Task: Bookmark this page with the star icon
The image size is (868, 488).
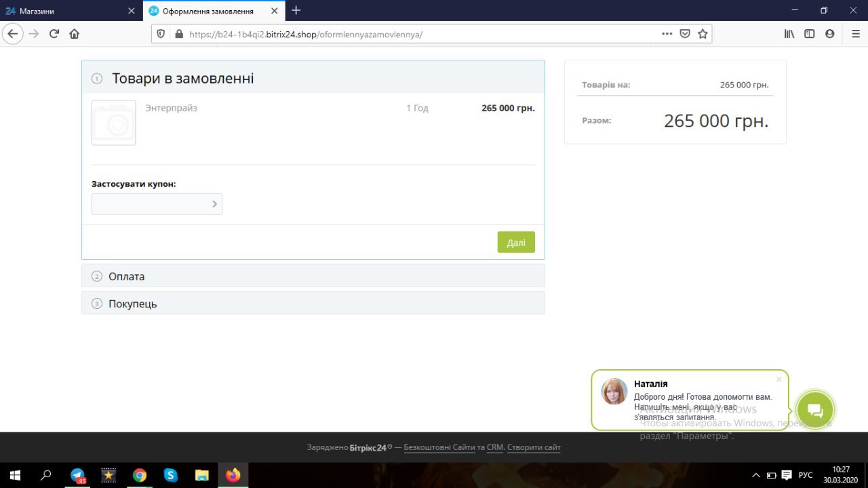Action: pos(703,34)
